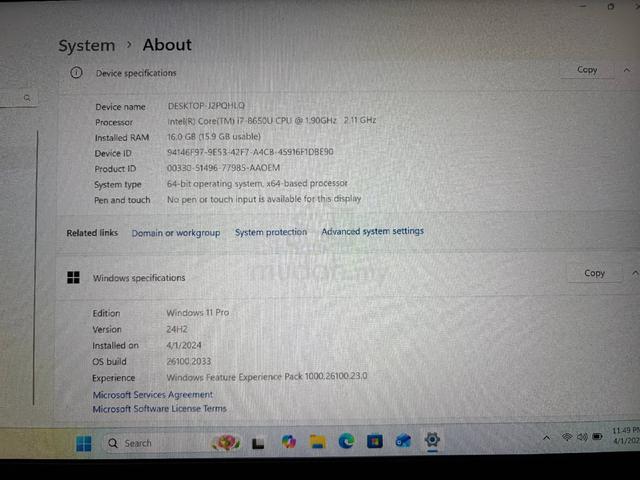Click the volume speaker tray icon
Image resolution: width=640 pixels, height=480 pixels.
[582, 437]
